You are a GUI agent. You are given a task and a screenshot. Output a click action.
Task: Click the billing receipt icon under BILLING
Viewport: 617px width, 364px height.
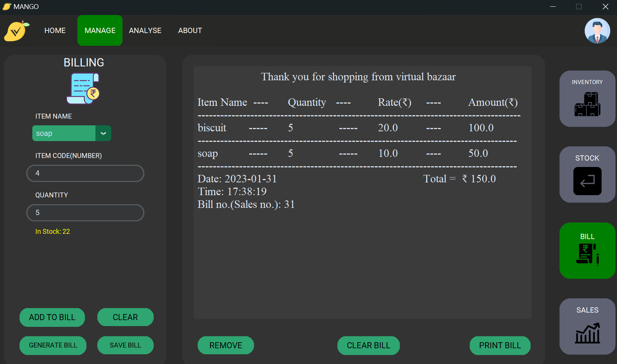pos(83,88)
